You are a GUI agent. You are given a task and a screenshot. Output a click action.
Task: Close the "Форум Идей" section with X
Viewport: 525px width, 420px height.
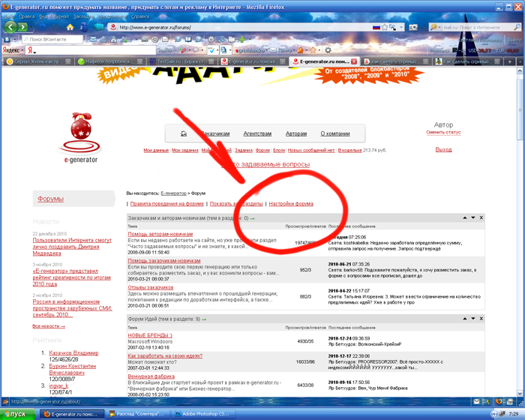point(481,320)
